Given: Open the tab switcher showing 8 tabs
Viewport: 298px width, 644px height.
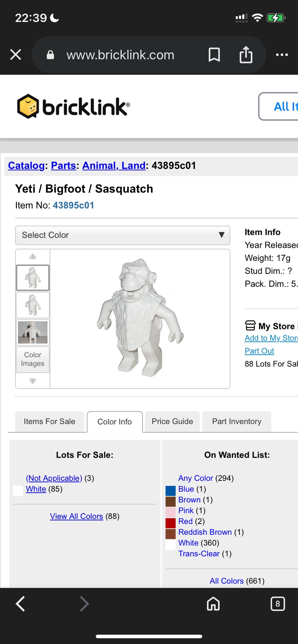Looking at the screenshot, I should 277,603.
